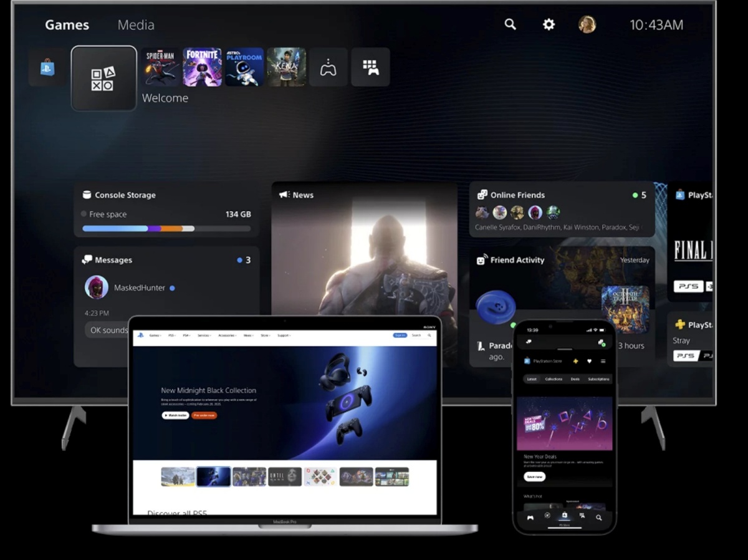Switch to Media tab on TV
This screenshot has width=748, height=560.
pyautogui.click(x=136, y=25)
